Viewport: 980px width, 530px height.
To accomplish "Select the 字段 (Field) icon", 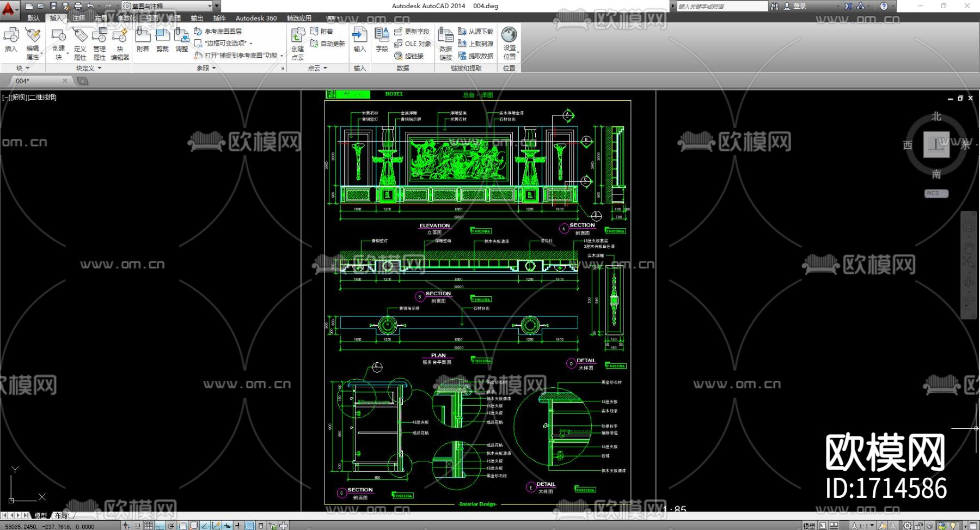I will (382, 40).
